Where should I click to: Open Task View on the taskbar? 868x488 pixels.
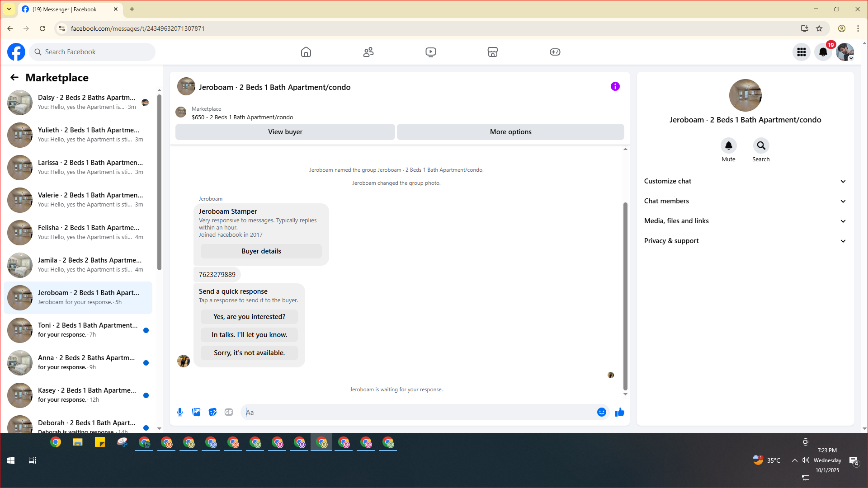(33, 460)
